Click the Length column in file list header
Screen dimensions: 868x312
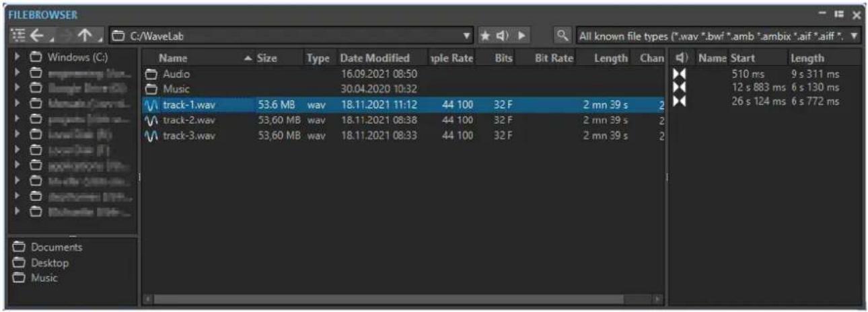tap(610, 58)
